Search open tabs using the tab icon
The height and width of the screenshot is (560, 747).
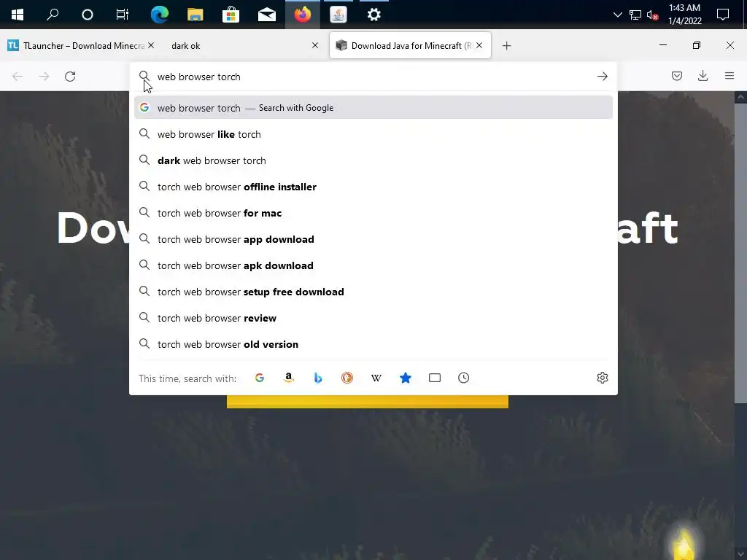[x=435, y=378]
